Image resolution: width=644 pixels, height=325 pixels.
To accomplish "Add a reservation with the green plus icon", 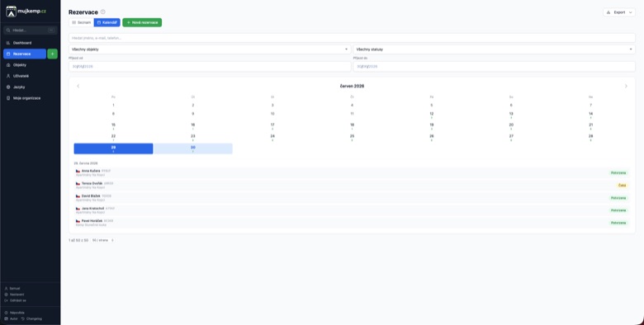I will coord(52,54).
